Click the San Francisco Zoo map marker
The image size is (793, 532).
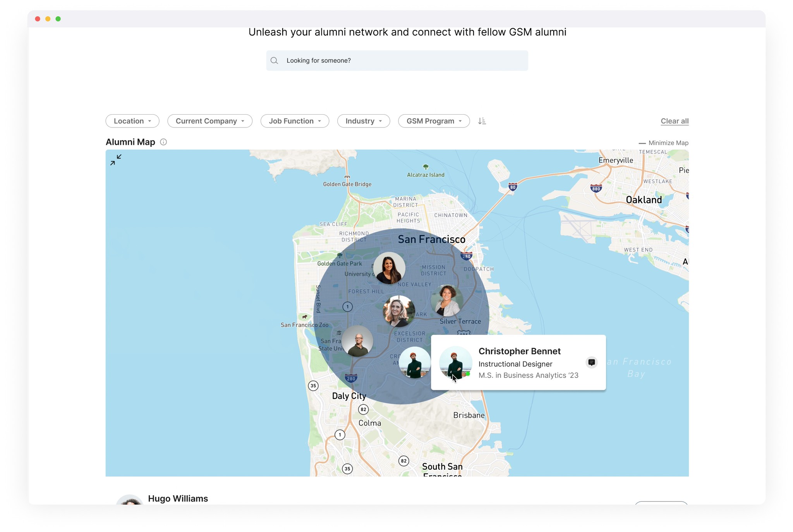pos(305,317)
